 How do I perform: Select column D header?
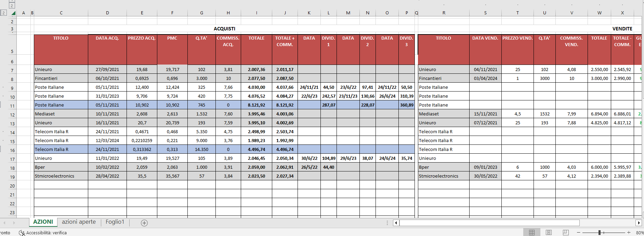(107, 13)
